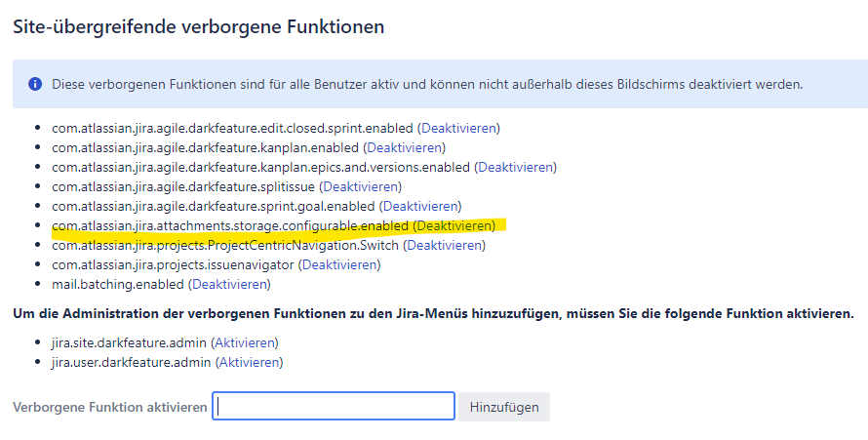Activate jira.site.darkfeature.admin

[x=245, y=343]
